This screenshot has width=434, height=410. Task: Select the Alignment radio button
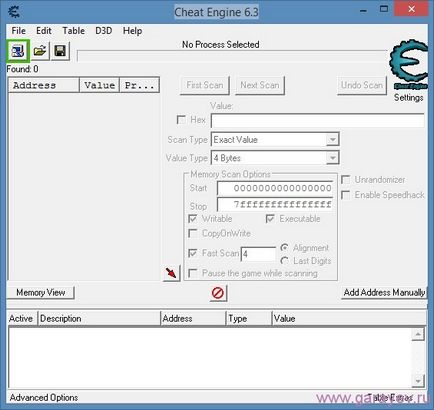(285, 248)
